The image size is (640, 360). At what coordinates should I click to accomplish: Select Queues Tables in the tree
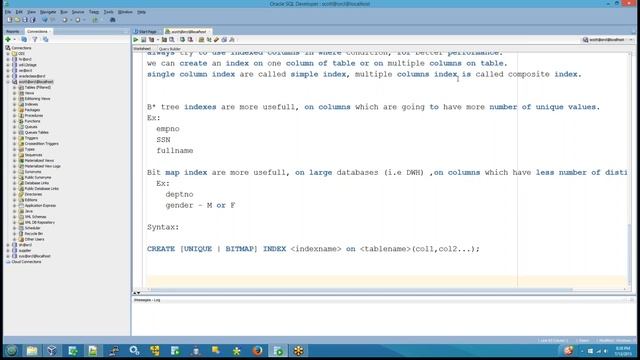tap(36, 132)
